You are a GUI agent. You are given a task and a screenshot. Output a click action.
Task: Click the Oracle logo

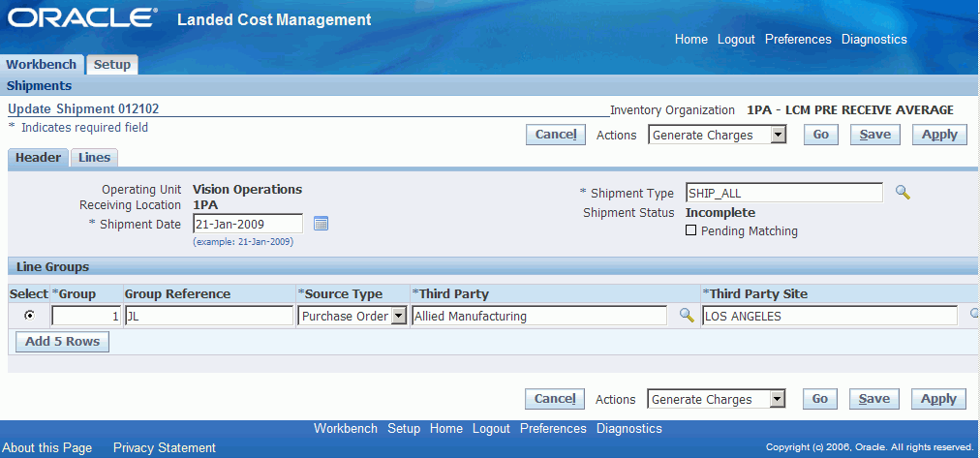pos(82,18)
